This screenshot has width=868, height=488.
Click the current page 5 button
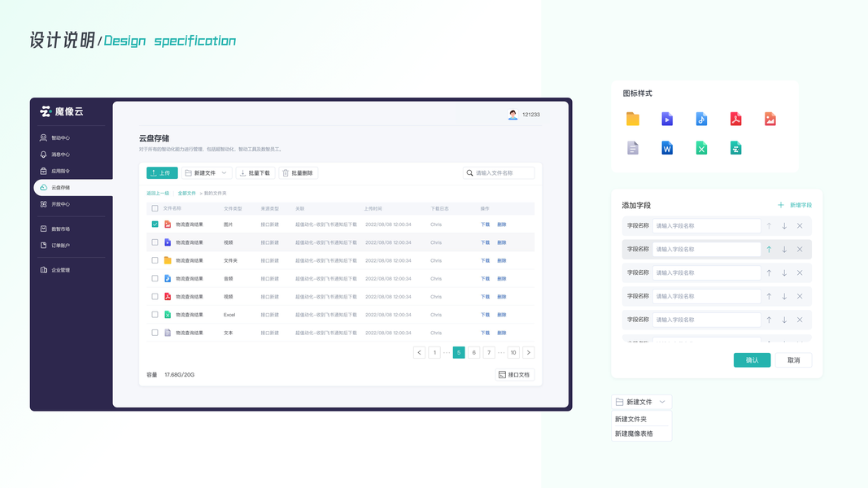point(459,352)
